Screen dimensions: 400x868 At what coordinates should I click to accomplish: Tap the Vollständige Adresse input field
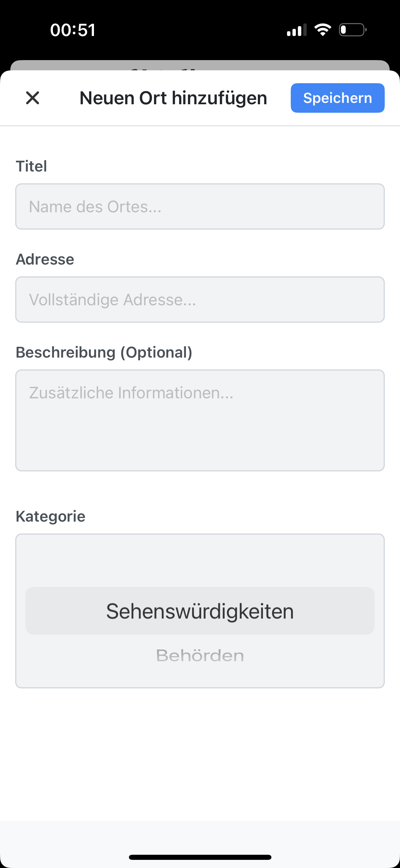[x=200, y=300]
